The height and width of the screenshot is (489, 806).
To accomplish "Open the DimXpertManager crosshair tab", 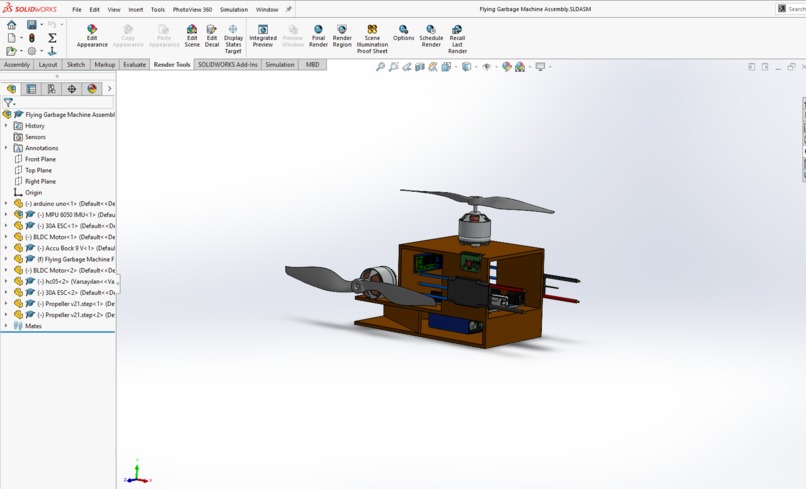I will 71,89.
